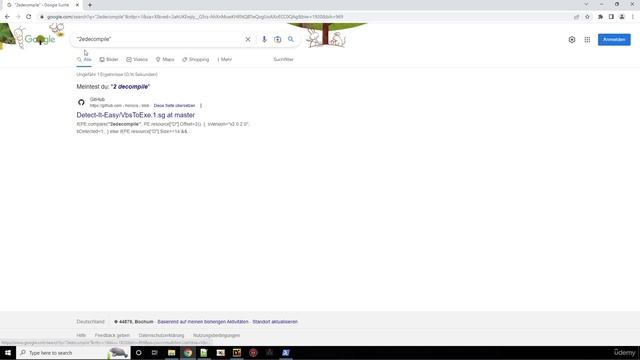The width and height of the screenshot is (640, 360).
Task: Switch to the Shopping tab
Action: pyautogui.click(x=196, y=60)
